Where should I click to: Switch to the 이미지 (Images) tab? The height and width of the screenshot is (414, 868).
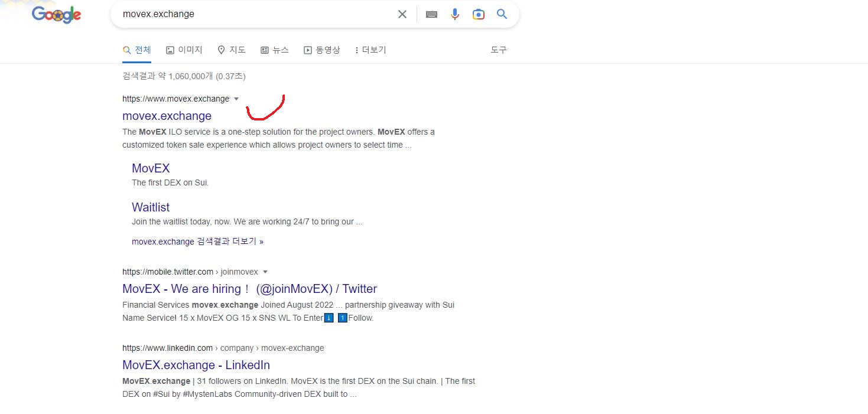[184, 50]
